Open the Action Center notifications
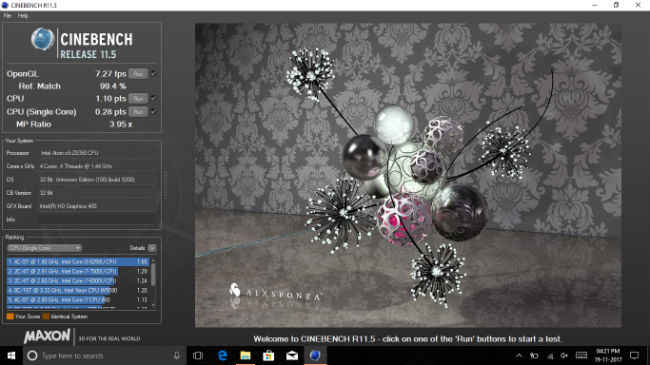Screen dimensions: 650x365 634,355
